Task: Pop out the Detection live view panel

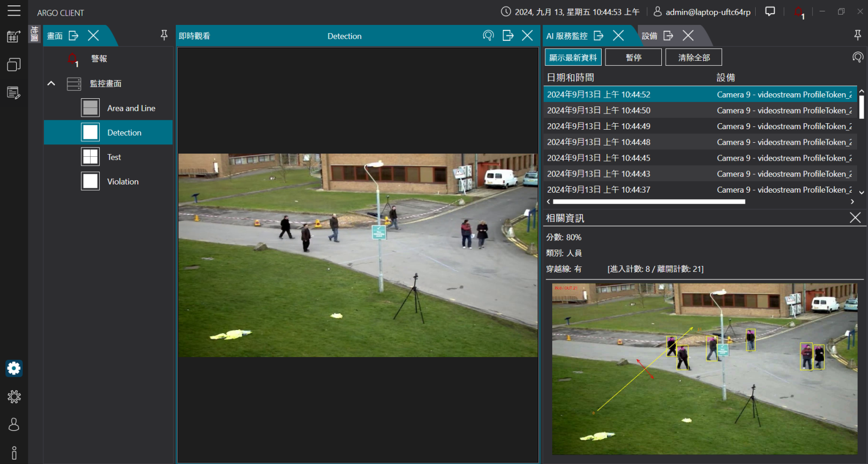Action: pos(508,36)
